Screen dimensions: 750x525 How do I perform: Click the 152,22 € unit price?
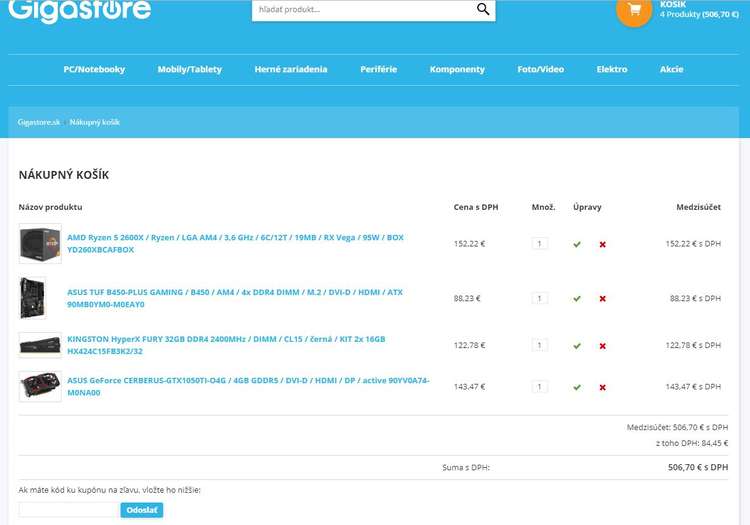click(469, 244)
